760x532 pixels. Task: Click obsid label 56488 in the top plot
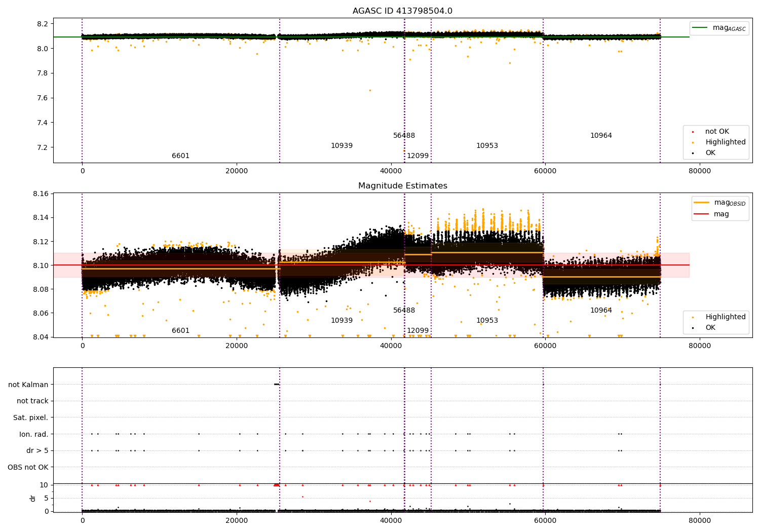(404, 136)
